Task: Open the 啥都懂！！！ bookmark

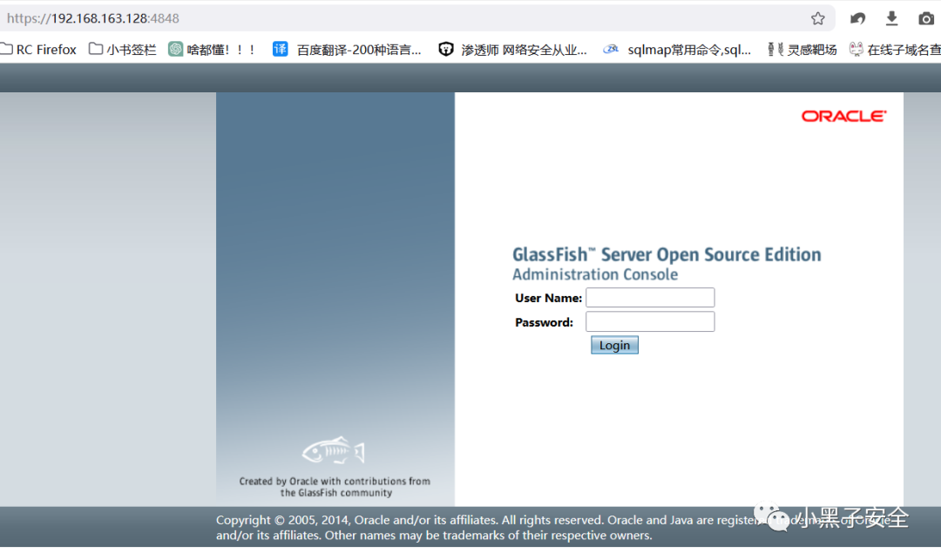Action: tap(212, 49)
